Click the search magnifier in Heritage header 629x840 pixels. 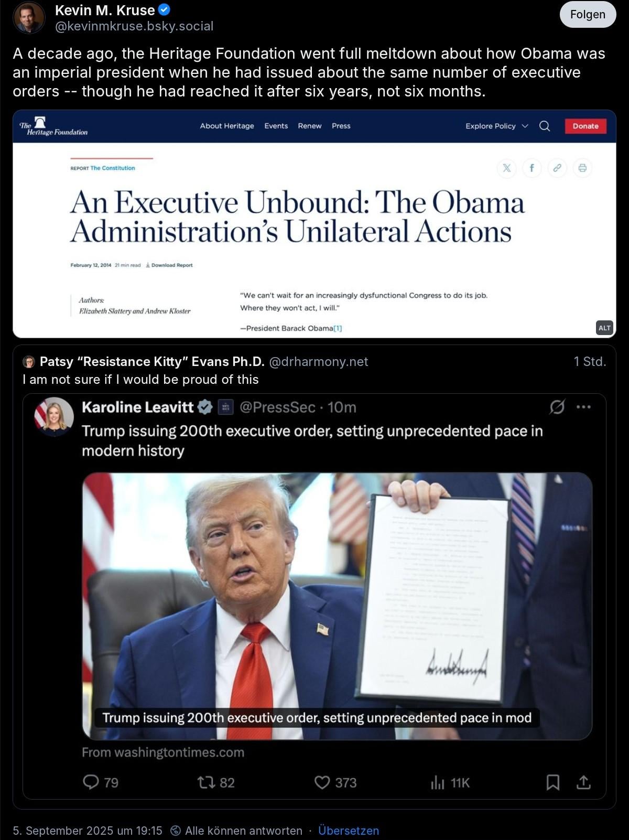click(x=545, y=126)
